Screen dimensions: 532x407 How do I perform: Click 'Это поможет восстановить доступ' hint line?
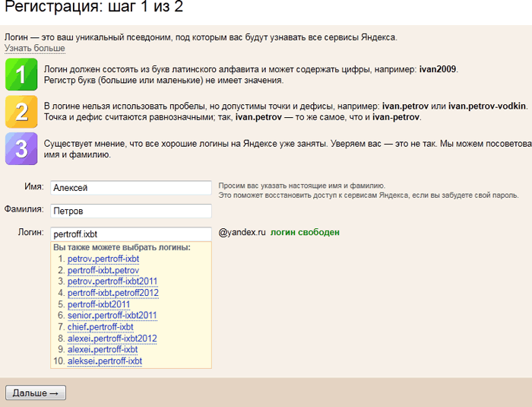[x=369, y=196]
